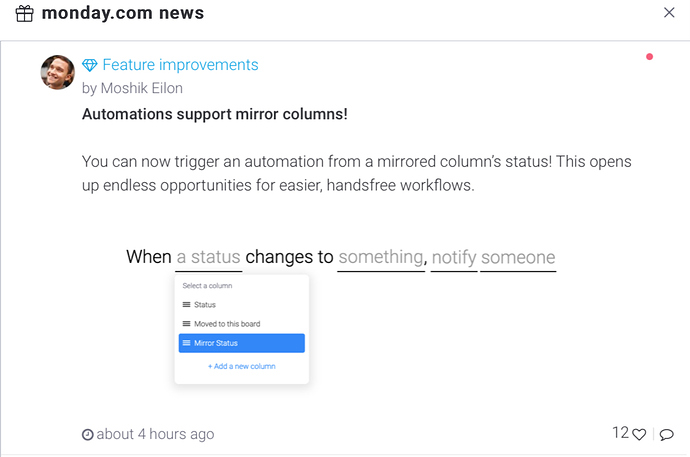
Task: Open the 'a status' column picker
Action: [x=209, y=257]
